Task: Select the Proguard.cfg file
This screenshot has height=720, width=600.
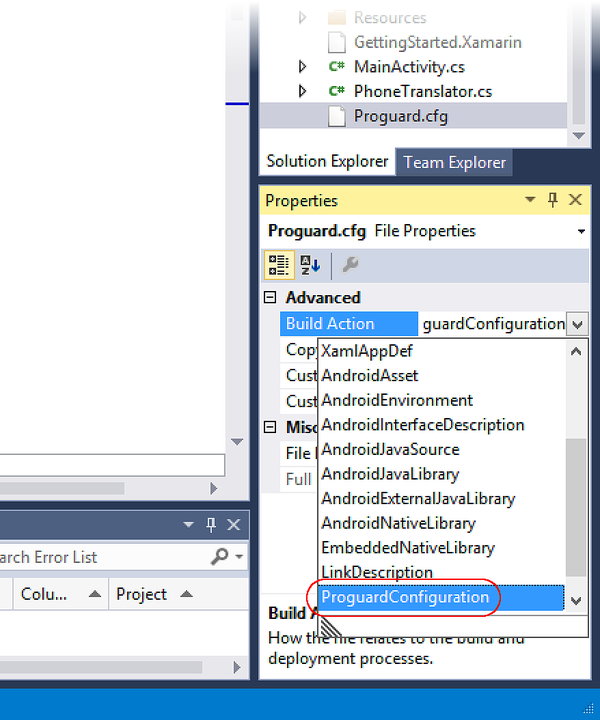Action: [400, 116]
